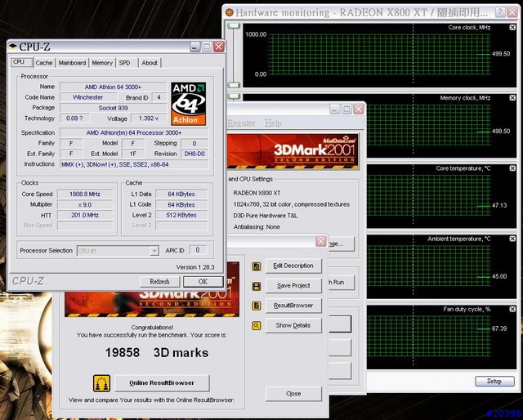
Task: Click the Edit Description floppy icon
Action: (x=256, y=266)
